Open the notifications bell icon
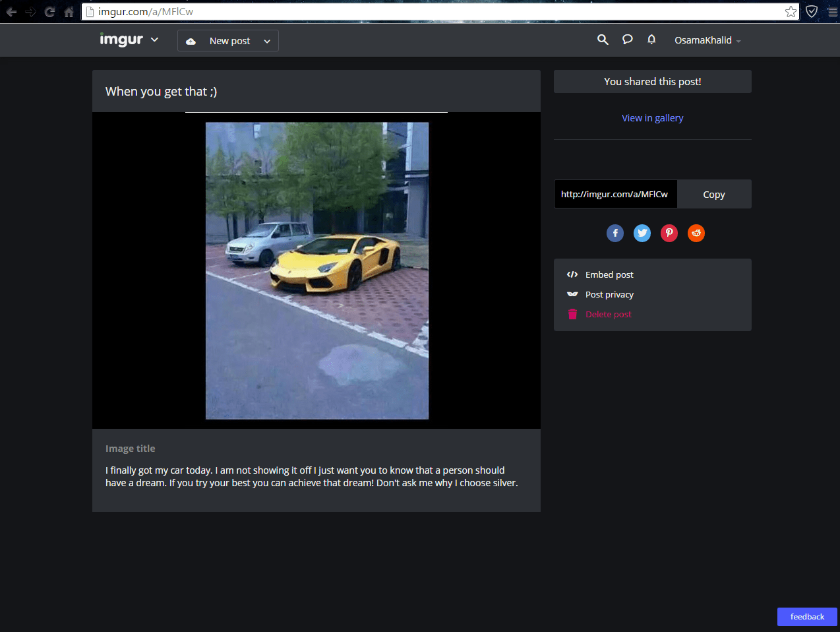 pyautogui.click(x=651, y=40)
